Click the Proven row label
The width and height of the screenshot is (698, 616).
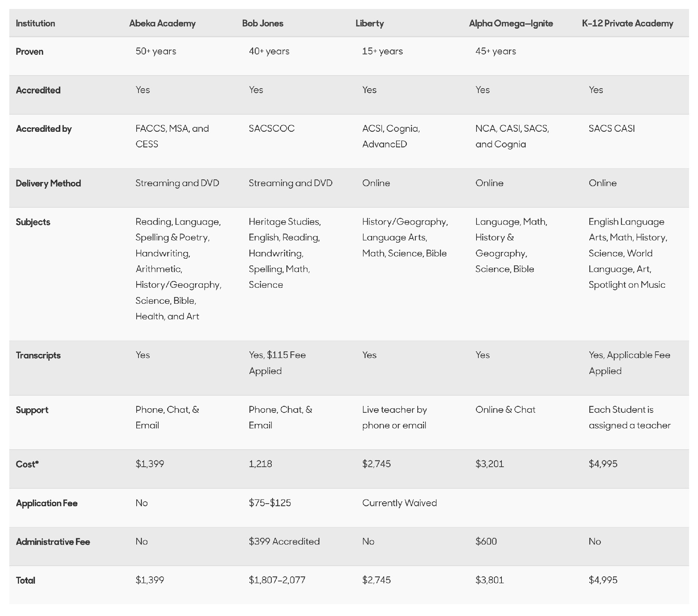pos(29,52)
